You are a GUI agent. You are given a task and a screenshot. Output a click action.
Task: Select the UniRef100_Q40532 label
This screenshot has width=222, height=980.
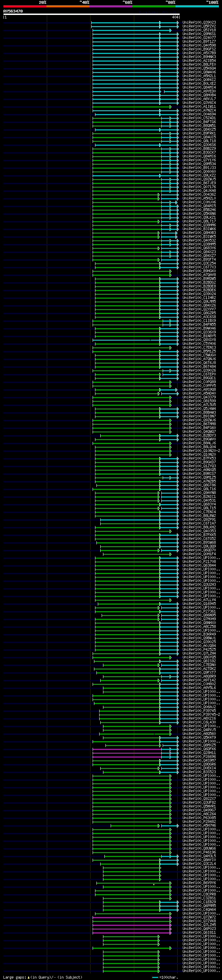click(199, 241)
